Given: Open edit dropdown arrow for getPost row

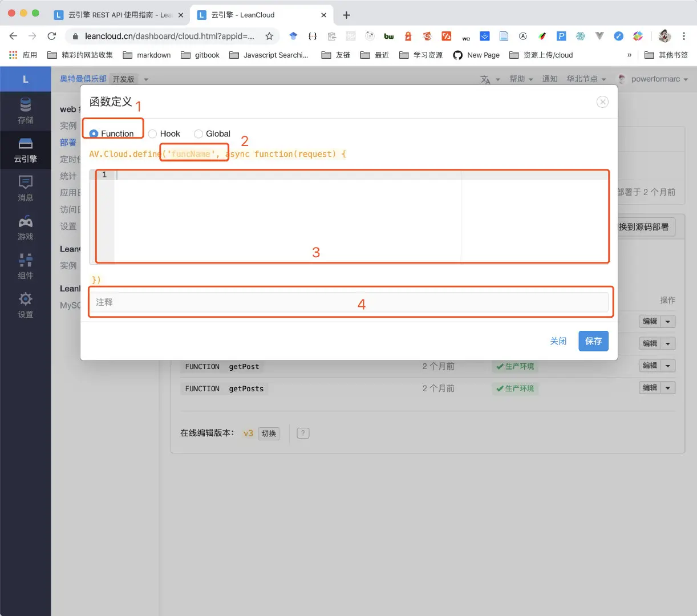Looking at the screenshot, I should 667,365.
